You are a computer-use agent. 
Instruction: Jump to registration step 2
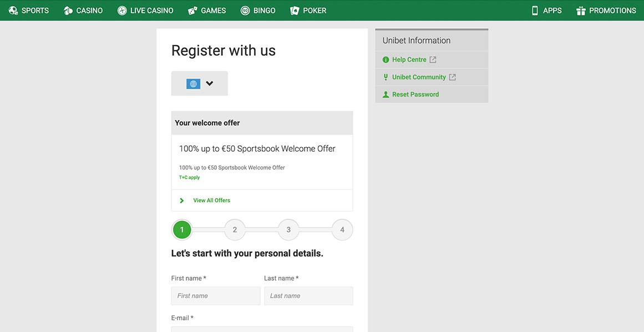point(235,230)
